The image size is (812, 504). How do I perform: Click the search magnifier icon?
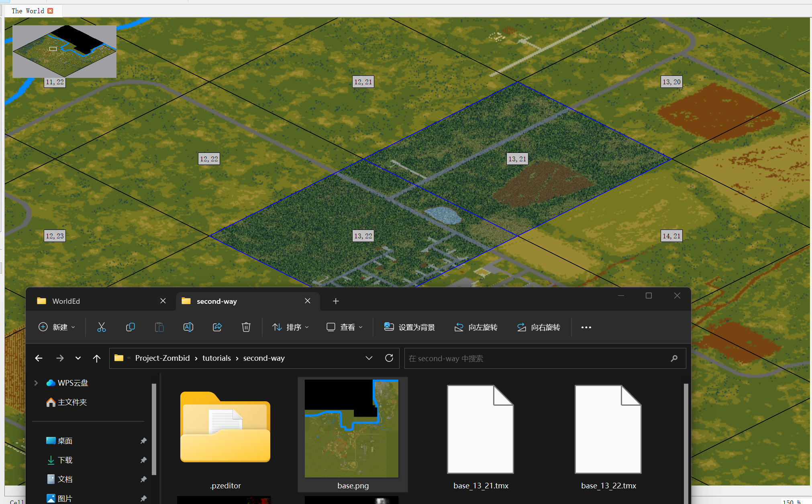(674, 358)
